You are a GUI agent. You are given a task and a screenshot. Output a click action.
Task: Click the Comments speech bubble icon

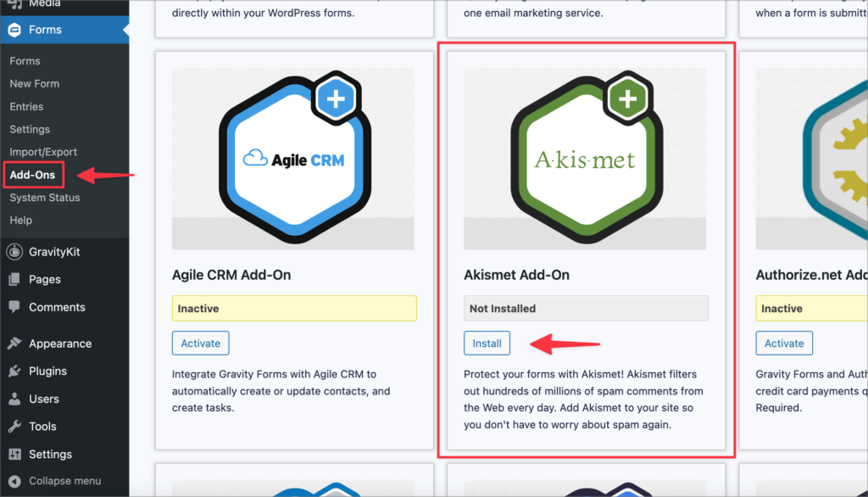coord(14,306)
